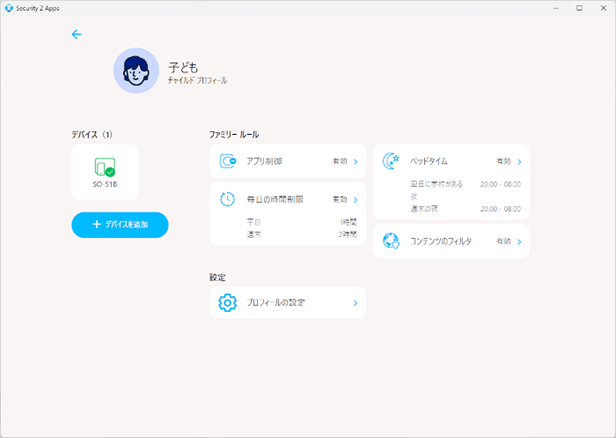This screenshot has height=438, width=616.
Task: Click the clock icon for 毎日の時間制限
Action: coord(227,199)
